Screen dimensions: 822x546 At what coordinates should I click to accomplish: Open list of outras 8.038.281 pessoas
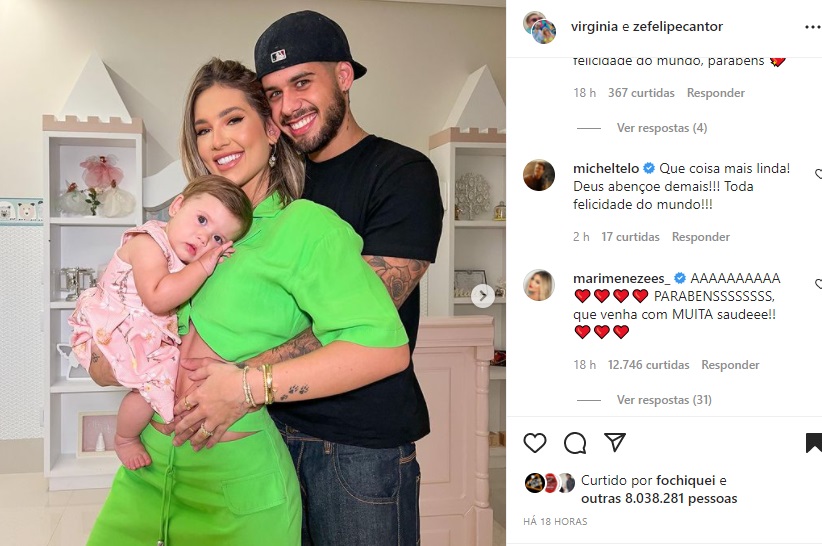659,498
